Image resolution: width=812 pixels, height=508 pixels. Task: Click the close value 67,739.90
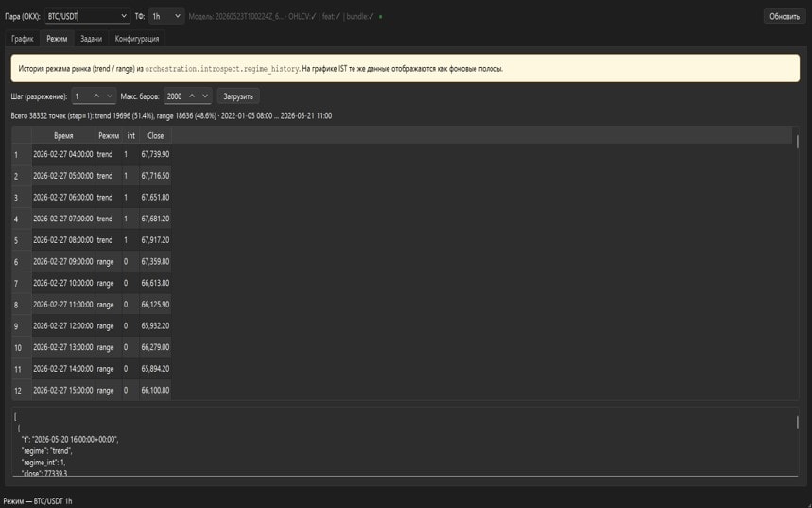(155, 154)
